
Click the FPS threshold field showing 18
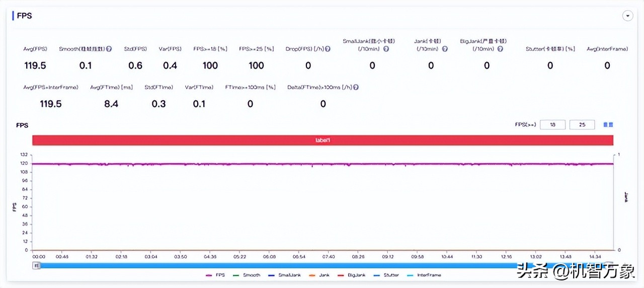pos(553,124)
